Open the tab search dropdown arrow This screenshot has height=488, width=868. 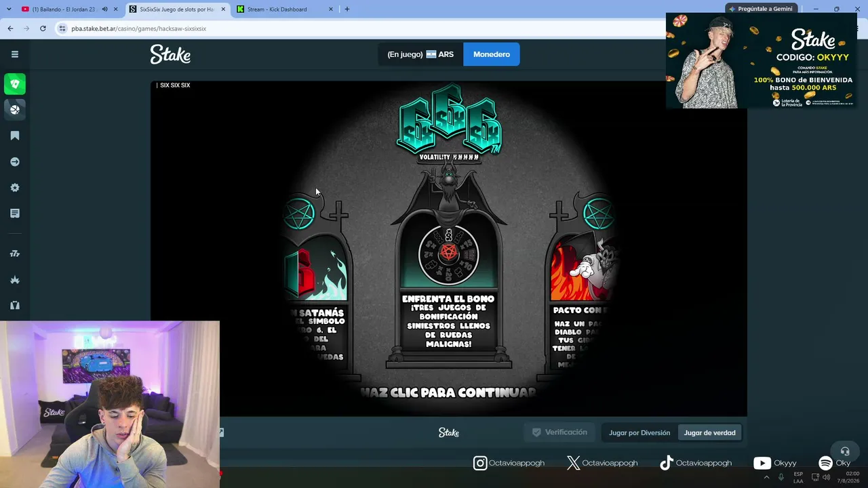(9, 9)
